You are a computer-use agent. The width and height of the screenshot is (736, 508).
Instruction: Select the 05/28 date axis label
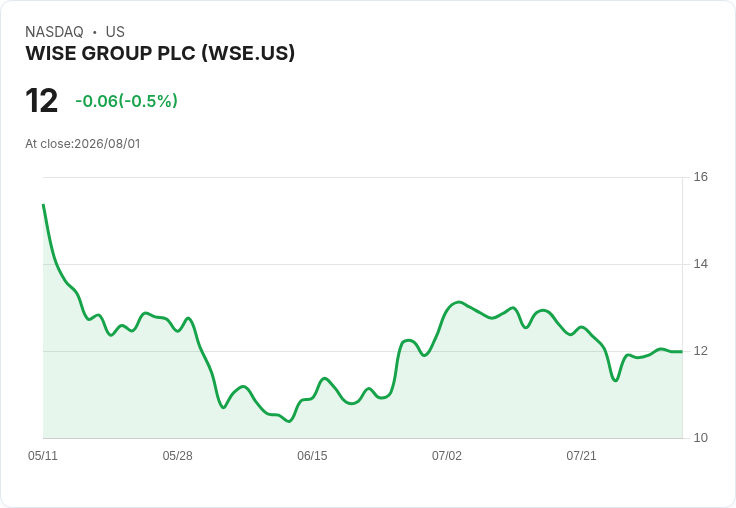177,455
